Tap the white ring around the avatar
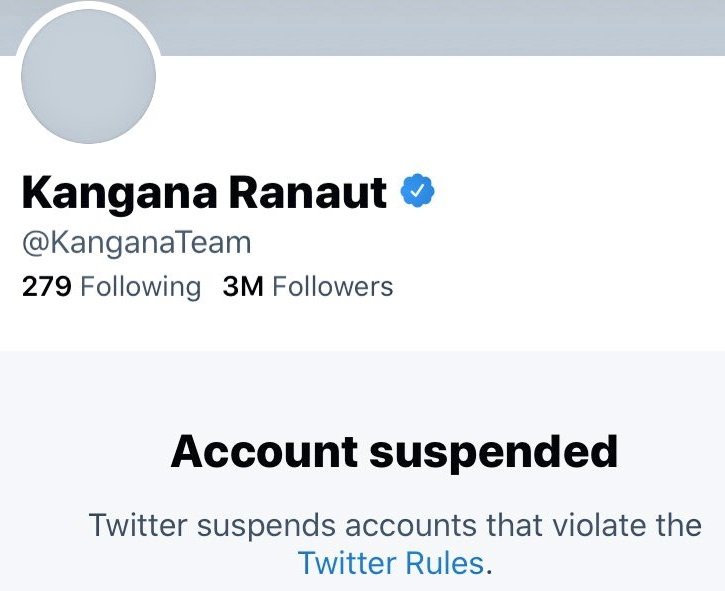 pyautogui.click(x=88, y=6)
